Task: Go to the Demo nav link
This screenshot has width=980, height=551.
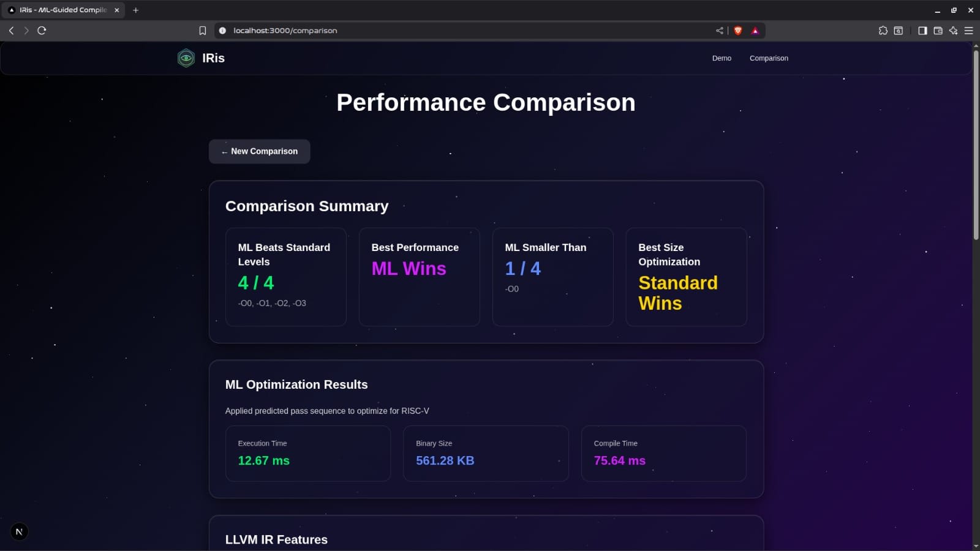Action: pos(722,58)
